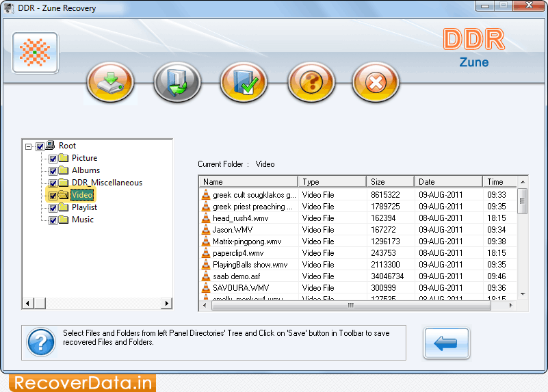Screen dimensions: 548x392
Task: Click file list horizontal scroll left arrow
Action: coord(205,305)
